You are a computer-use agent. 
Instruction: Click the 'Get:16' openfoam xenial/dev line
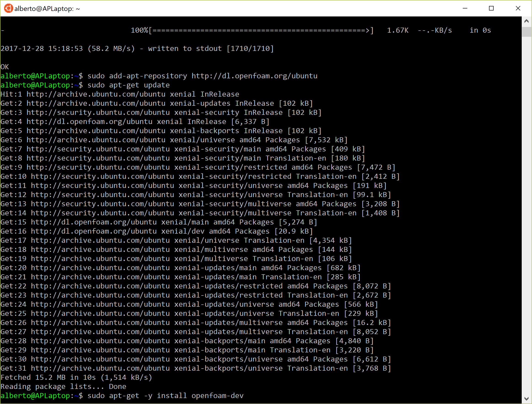tap(157, 231)
